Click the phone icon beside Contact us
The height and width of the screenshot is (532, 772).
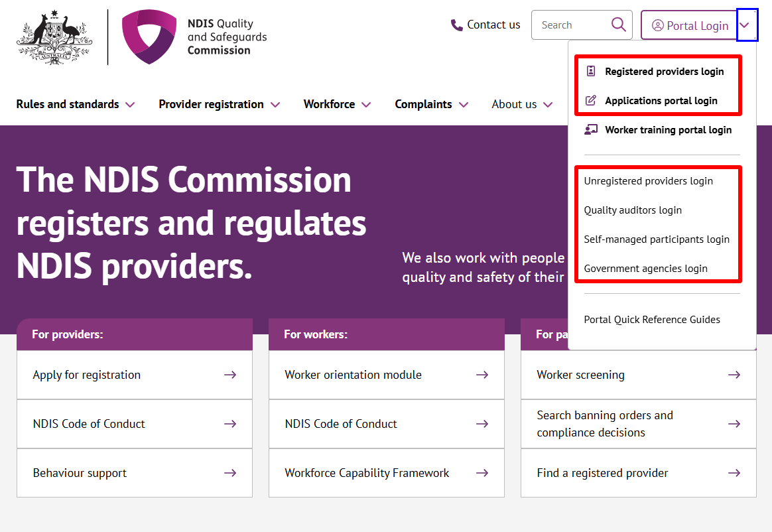point(456,25)
